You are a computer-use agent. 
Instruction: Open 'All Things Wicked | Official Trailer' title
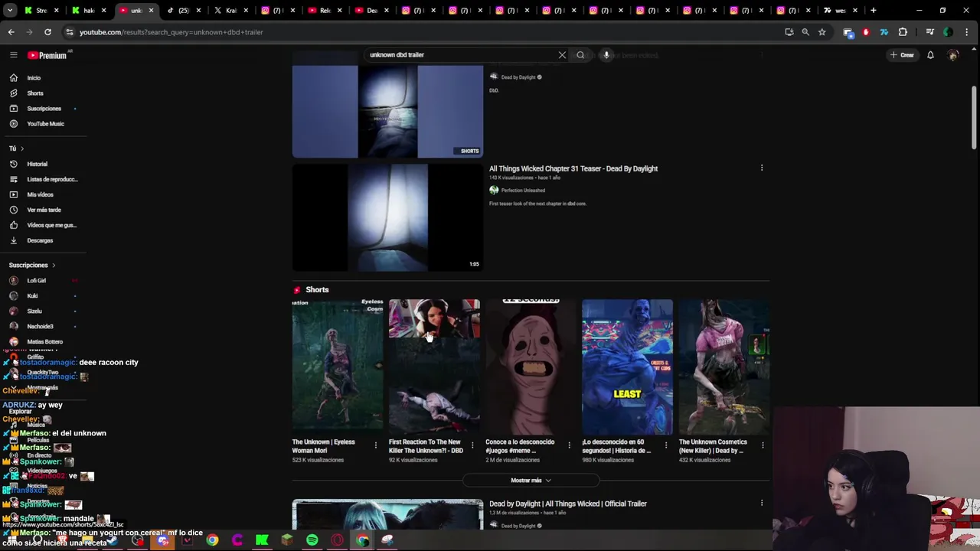click(568, 504)
